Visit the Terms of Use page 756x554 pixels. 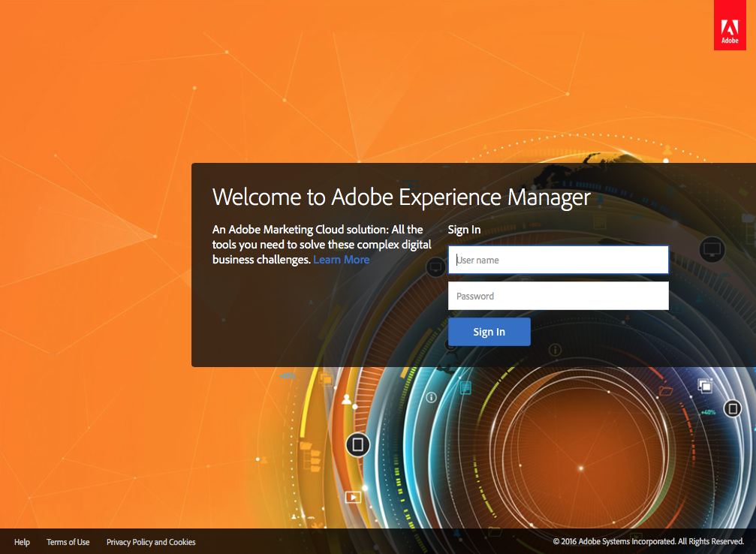68,542
